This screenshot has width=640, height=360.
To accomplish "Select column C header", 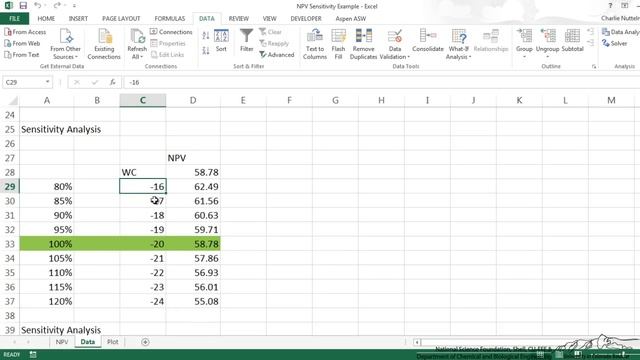I will click(143, 100).
